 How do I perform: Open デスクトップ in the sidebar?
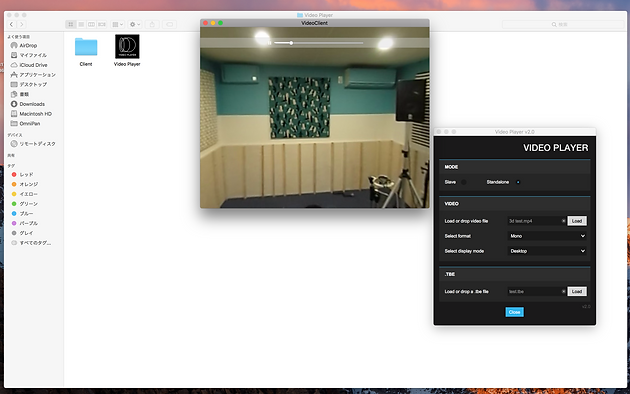click(34, 84)
